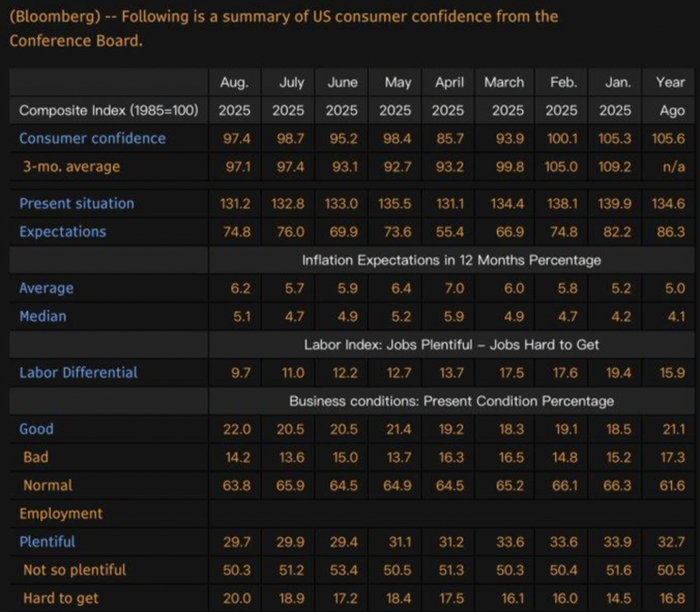The width and height of the screenshot is (700, 612).
Task: Click the blue Plentiful employment label
Action: (47, 542)
